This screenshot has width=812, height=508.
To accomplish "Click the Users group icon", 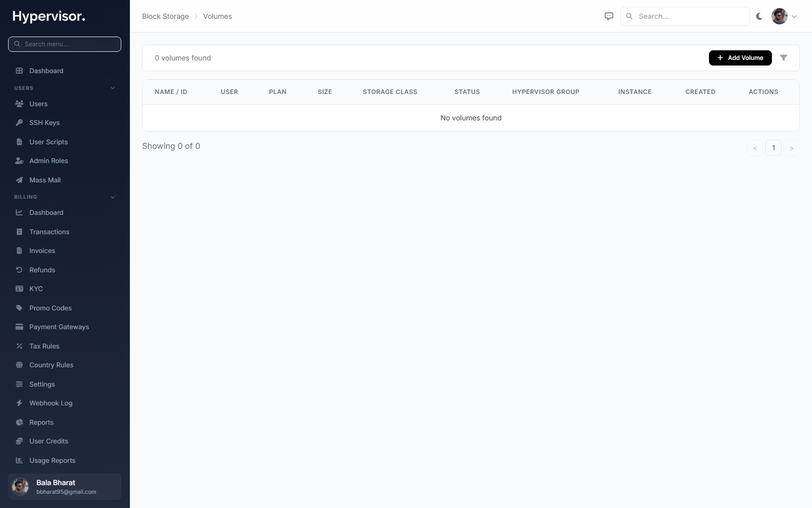I will tap(19, 104).
